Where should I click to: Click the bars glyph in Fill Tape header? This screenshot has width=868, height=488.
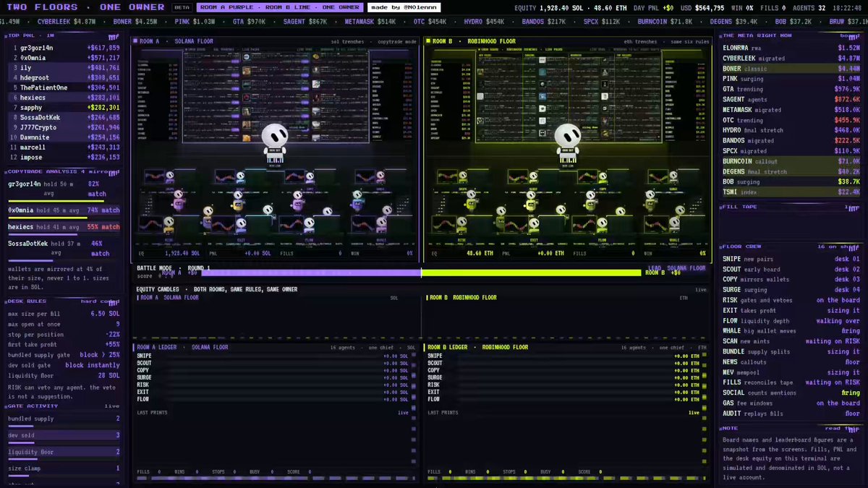click(853, 207)
